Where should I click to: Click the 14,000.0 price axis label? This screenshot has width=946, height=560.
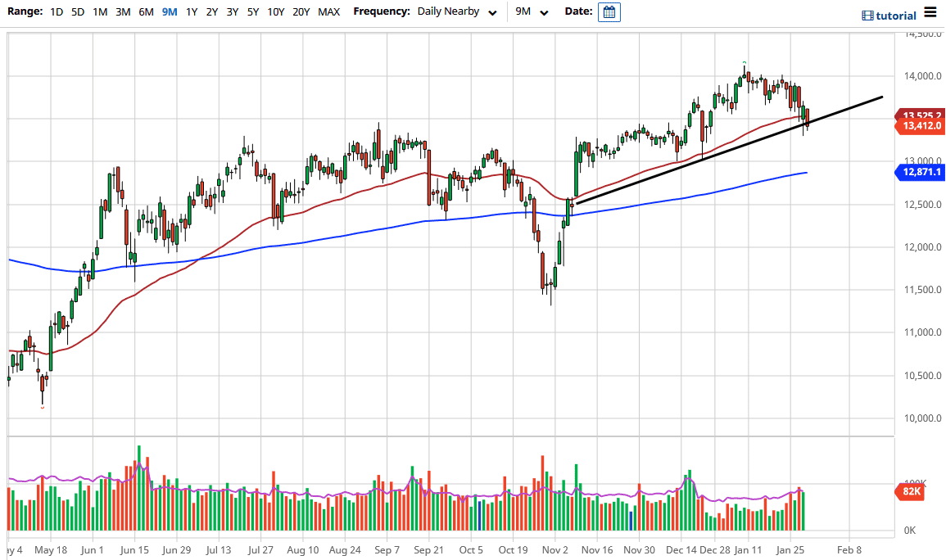coord(922,76)
